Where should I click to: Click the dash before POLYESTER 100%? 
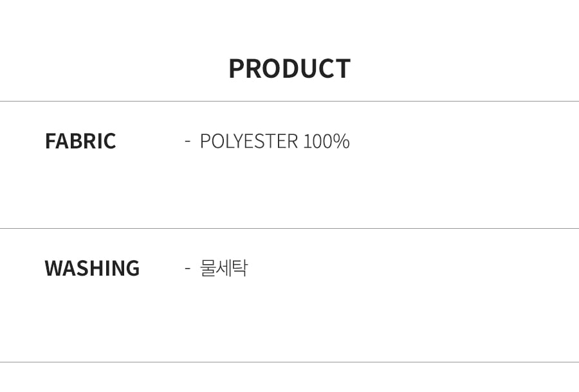click(x=188, y=141)
